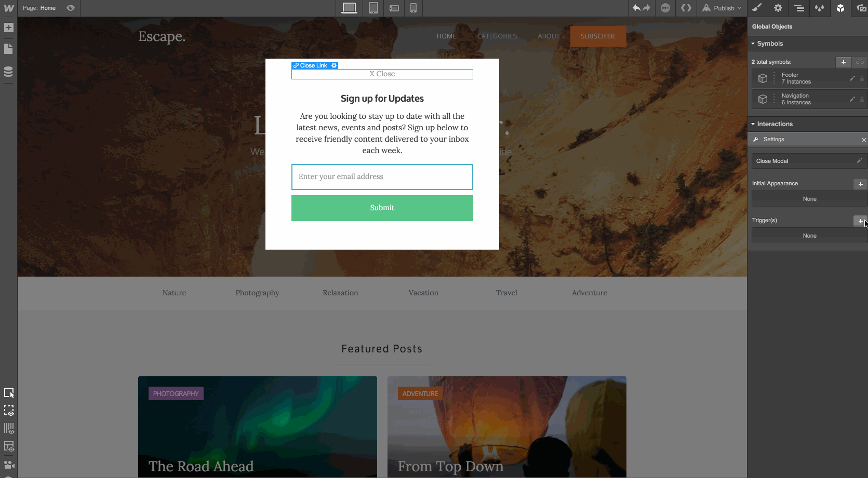Toggle the element selection cursor tool
The image size is (868, 478).
tap(9, 393)
